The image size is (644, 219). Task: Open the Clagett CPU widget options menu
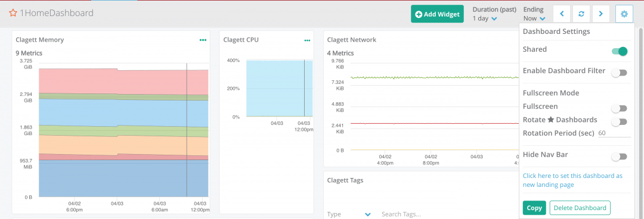(x=307, y=40)
